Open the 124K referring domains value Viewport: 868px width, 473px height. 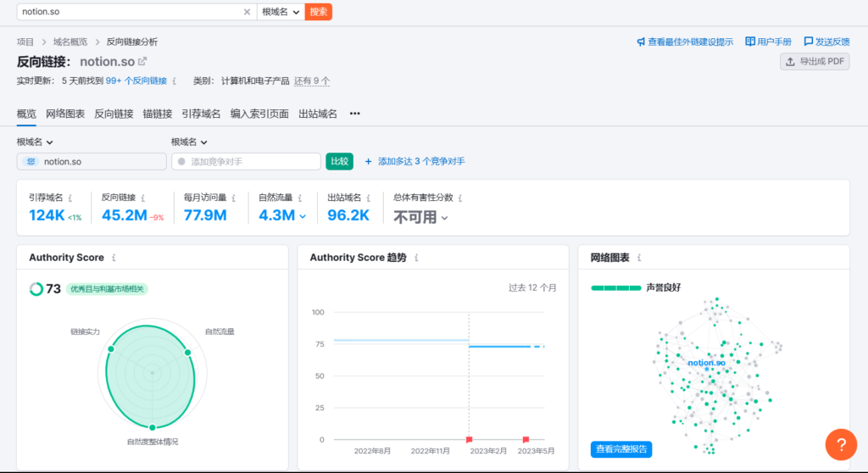coord(47,215)
